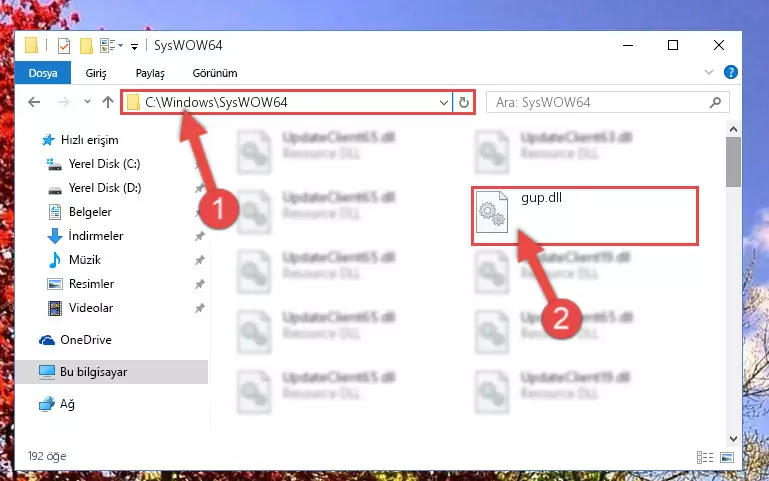The height and width of the screenshot is (481, 769).
Task: Open the blue Help question mark icon
Action: pyautogui.click(x=731, y=73)
